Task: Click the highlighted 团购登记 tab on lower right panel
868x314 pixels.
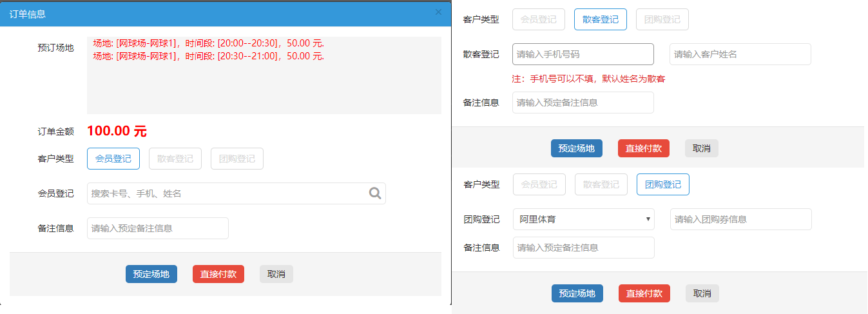Action: coord(663,184)
